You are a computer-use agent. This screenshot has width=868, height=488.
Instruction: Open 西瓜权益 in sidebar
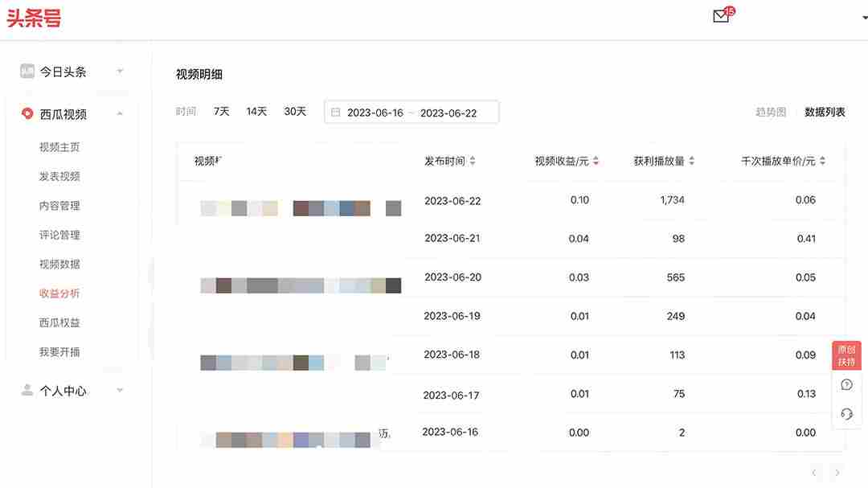click(x=59, y=323)
